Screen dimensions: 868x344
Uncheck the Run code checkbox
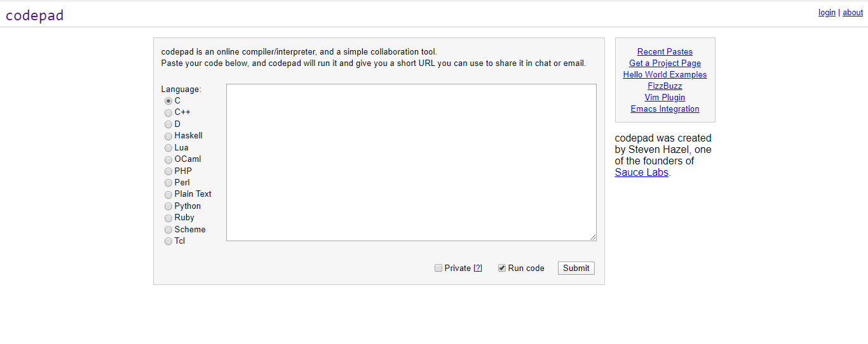502,268
